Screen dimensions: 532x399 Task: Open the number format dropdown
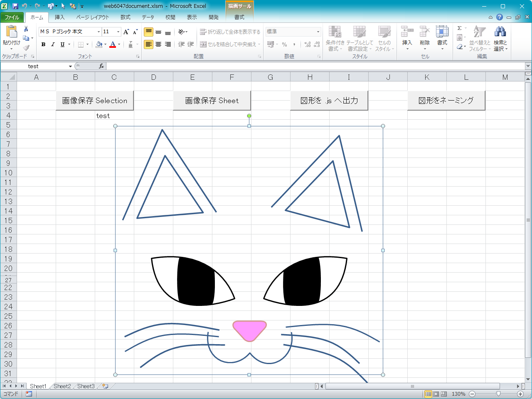click(x=318, y=32)
